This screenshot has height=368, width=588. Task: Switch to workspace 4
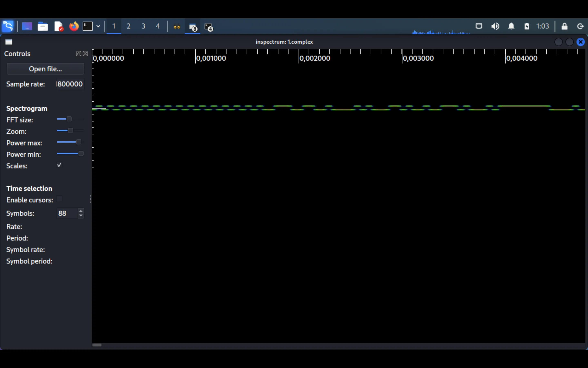[158, 26]
